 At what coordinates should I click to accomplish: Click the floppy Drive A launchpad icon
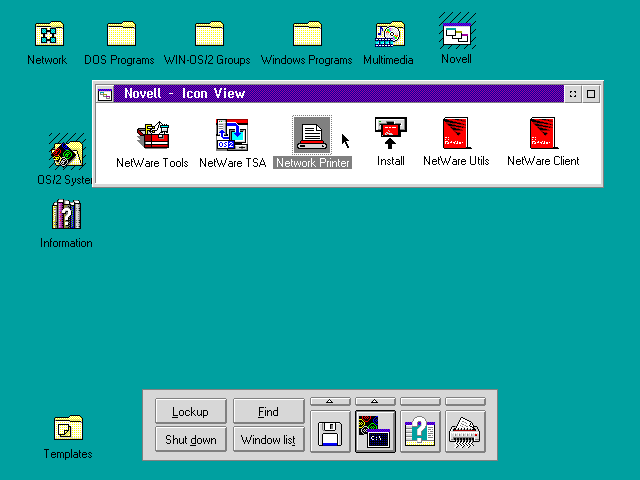(x=330, y=432)
